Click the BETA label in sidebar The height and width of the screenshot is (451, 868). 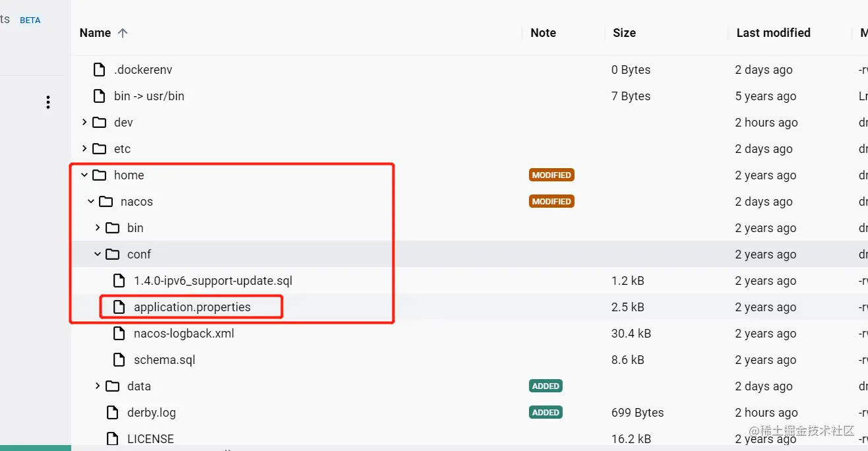(x=30, y=20)
